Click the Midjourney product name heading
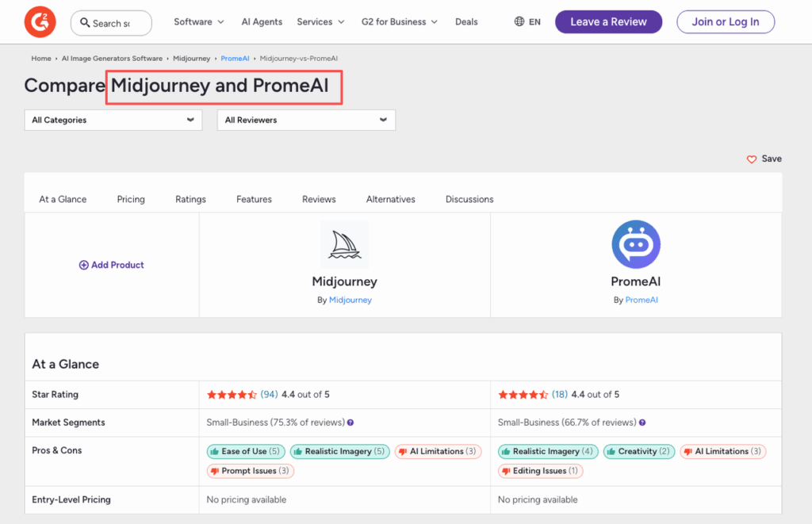This screenshot has height=524, width=812. click(x=344, y=281)
